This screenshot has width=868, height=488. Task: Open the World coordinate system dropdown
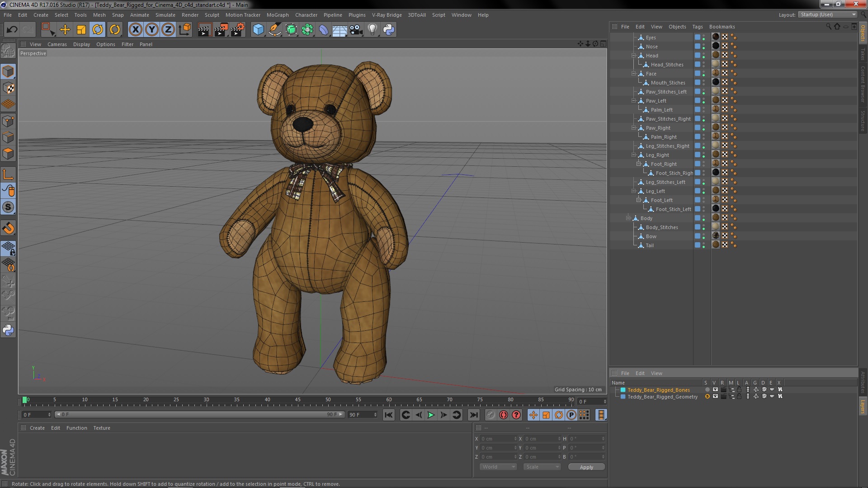coord(498,467)
